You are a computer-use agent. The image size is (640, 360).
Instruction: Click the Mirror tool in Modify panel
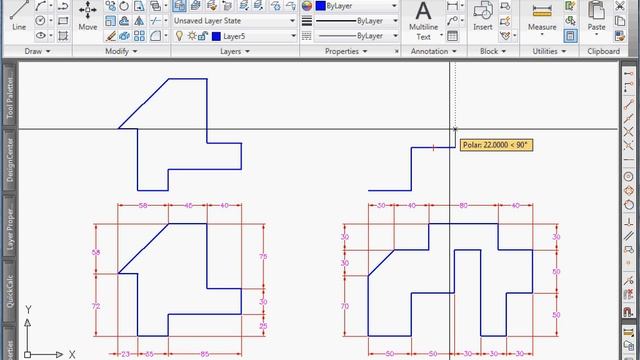coord(139,20)
